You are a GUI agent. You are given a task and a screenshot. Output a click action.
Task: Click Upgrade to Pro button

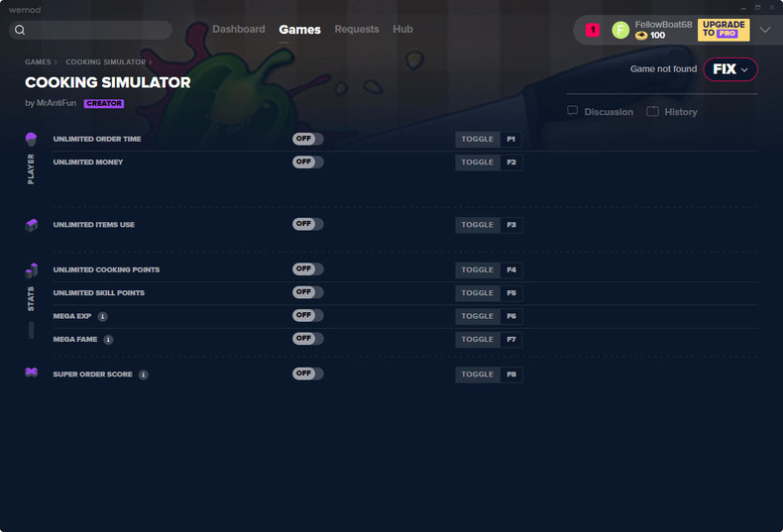(724, 30)
